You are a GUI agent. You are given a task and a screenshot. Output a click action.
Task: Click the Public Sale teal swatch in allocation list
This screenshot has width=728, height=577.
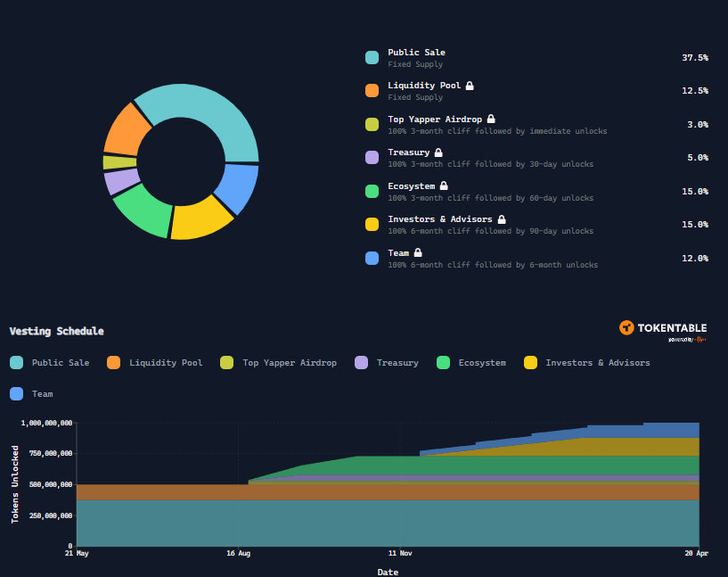tap(372, 58)
